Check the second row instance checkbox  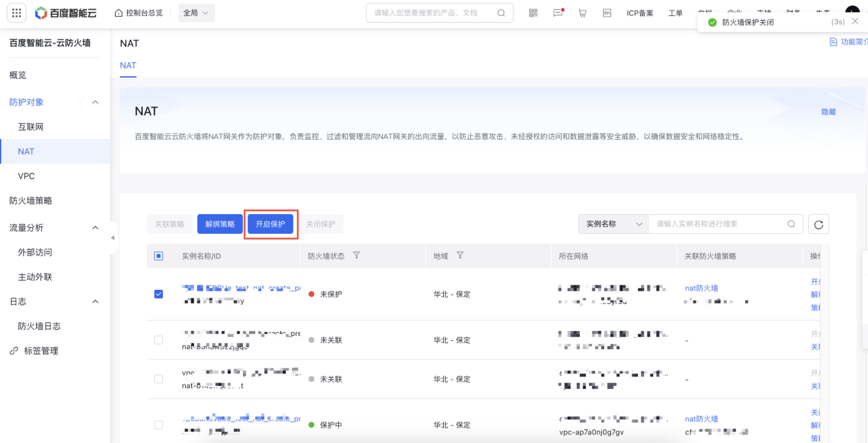pyautogui.click(x=158, y=340)
